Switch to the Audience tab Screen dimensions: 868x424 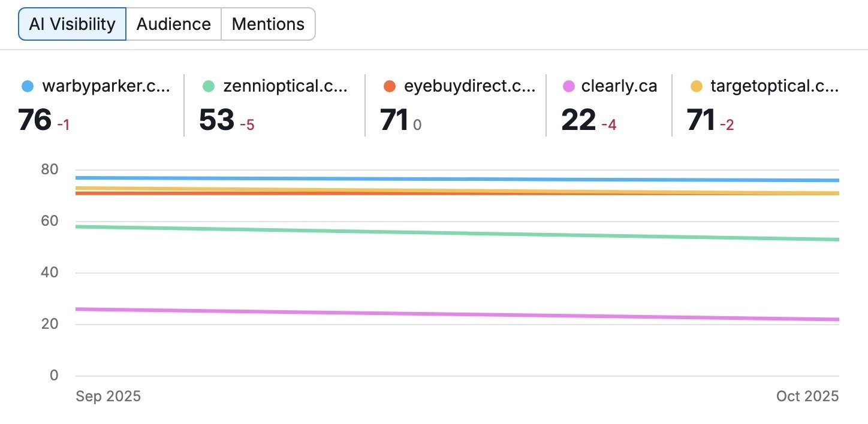tap(173, 23)
